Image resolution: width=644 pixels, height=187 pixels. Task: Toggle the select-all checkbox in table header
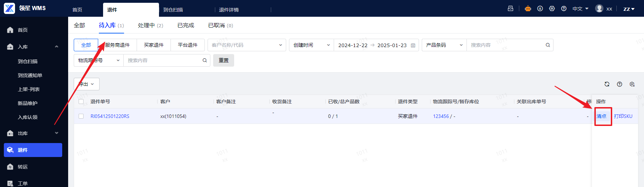[81, 102]
